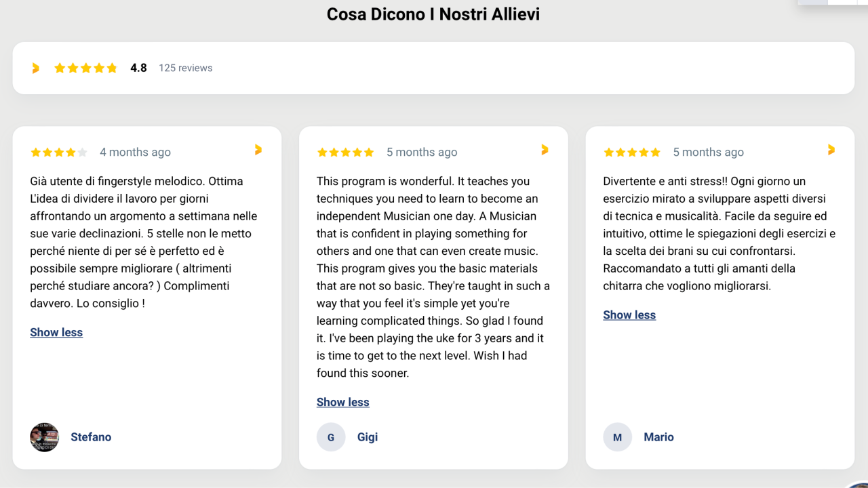Screen dimensions: 868x488
Task: Collapse Gigi's review with Show less
Action: pyautogui.click(x=343, y=403)
